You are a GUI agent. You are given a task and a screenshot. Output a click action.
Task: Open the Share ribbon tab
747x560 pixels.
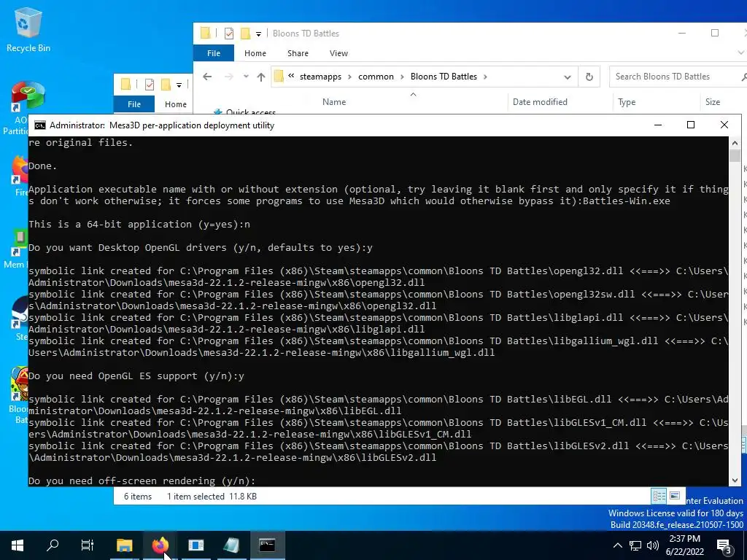(x=298, y=53)
